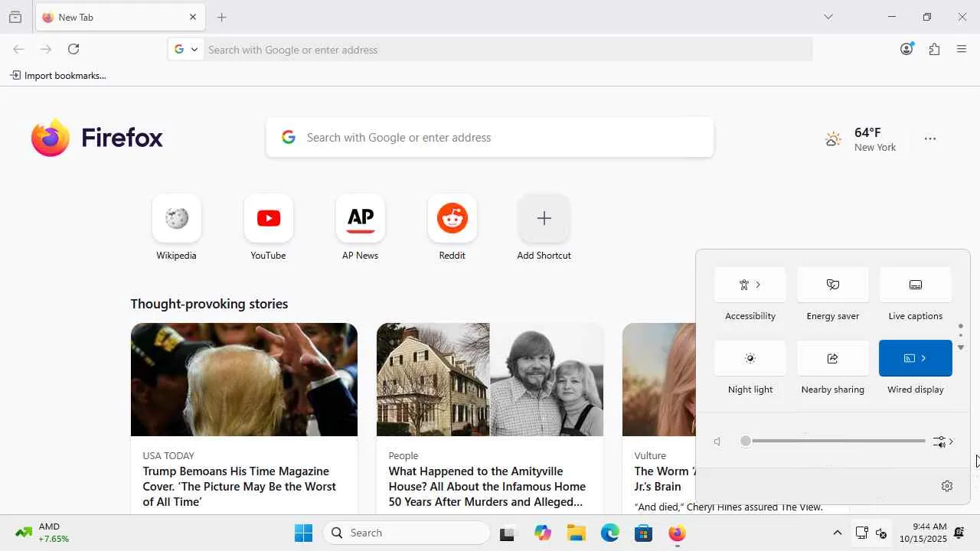Viewport: 980px width, 551px height.
Task: Open a new tab with plus button
Action: (x=222, y=17)
